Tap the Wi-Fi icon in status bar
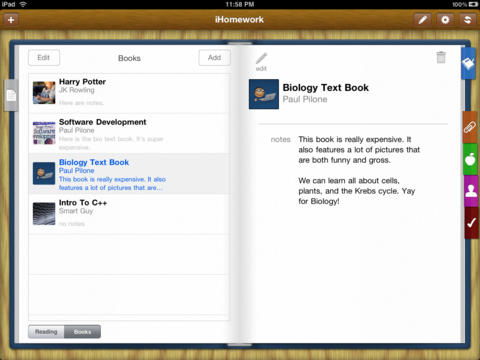The image size is (480, 360). [x=23, y=4]
